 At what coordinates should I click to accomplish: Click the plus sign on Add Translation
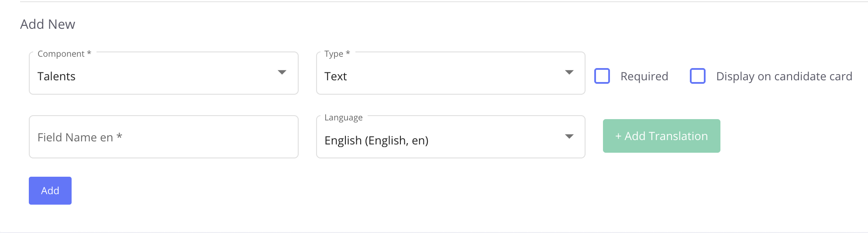tap(618, 137)
